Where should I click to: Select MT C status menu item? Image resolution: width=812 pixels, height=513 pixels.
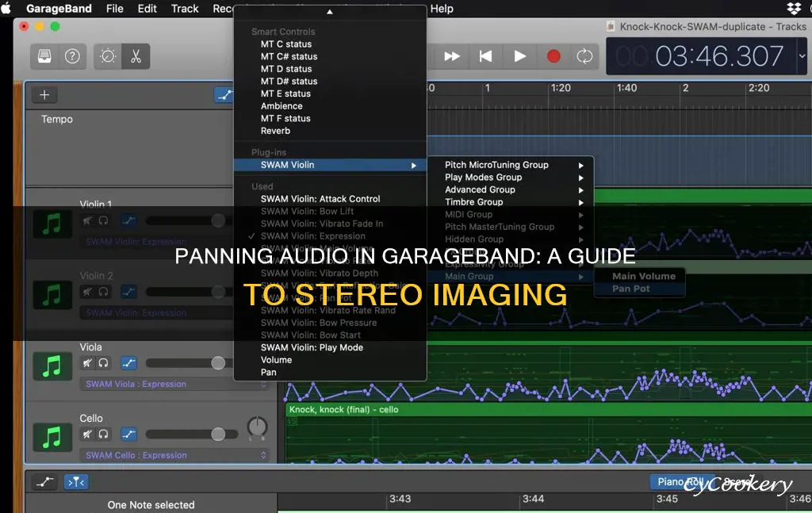coord(330,44)
